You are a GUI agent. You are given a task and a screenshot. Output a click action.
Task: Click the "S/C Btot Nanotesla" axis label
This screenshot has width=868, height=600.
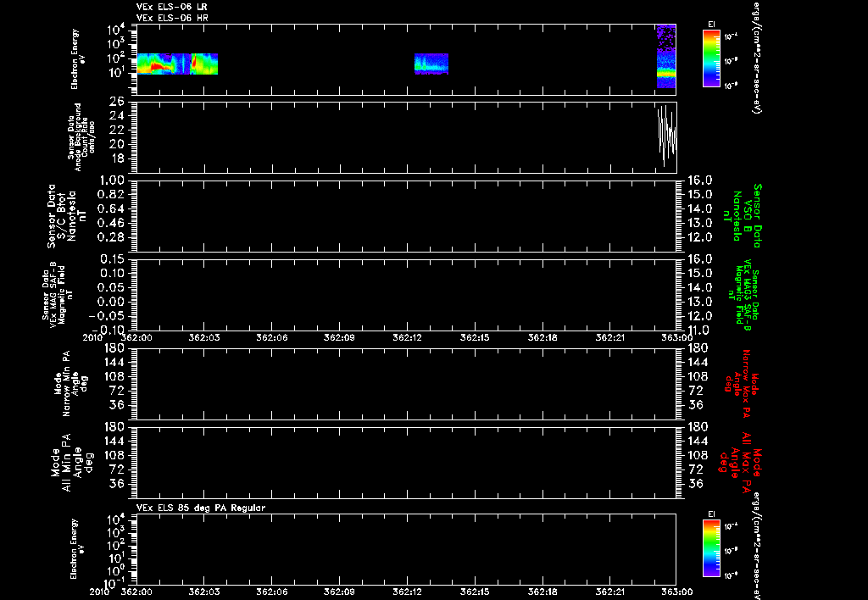click(67, 216)
